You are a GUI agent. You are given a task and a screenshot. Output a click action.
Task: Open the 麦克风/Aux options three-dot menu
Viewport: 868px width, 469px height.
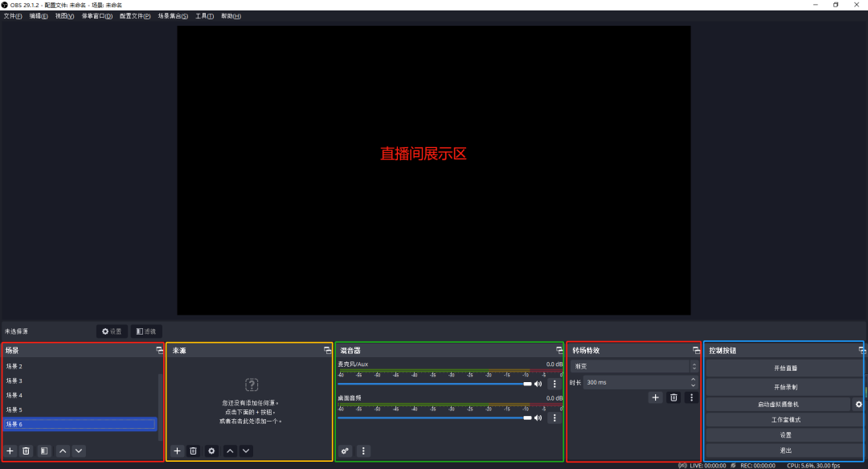554,384
